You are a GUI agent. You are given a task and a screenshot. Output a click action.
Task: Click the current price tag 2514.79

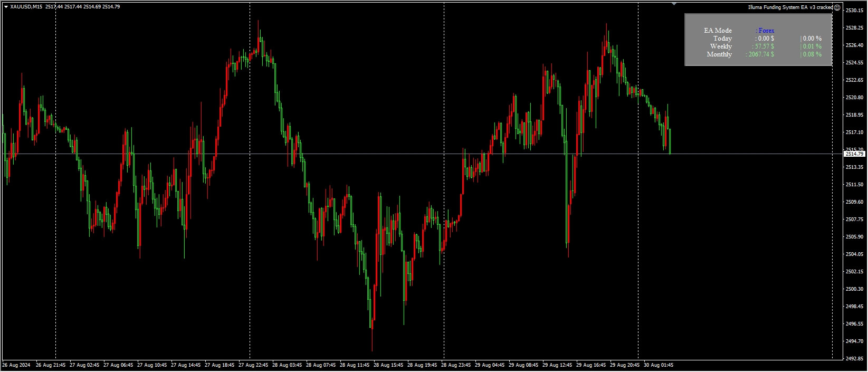pos(854,154)
